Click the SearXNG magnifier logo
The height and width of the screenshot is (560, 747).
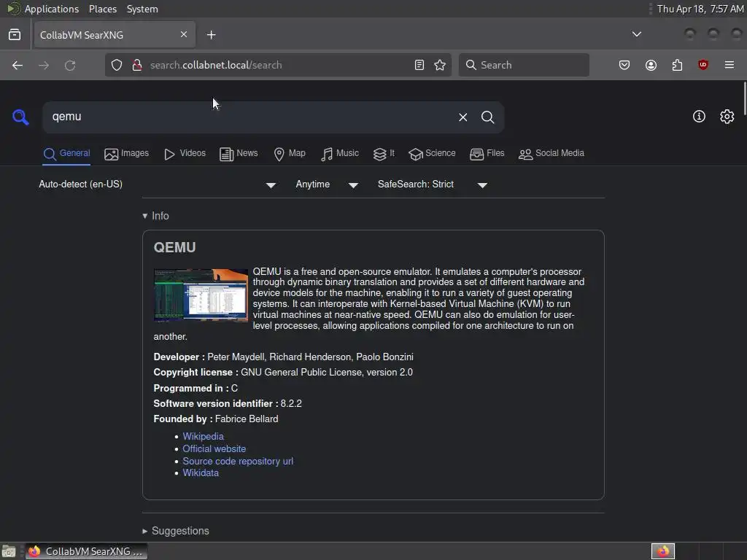pyautogui.click(x=20, y=117)
